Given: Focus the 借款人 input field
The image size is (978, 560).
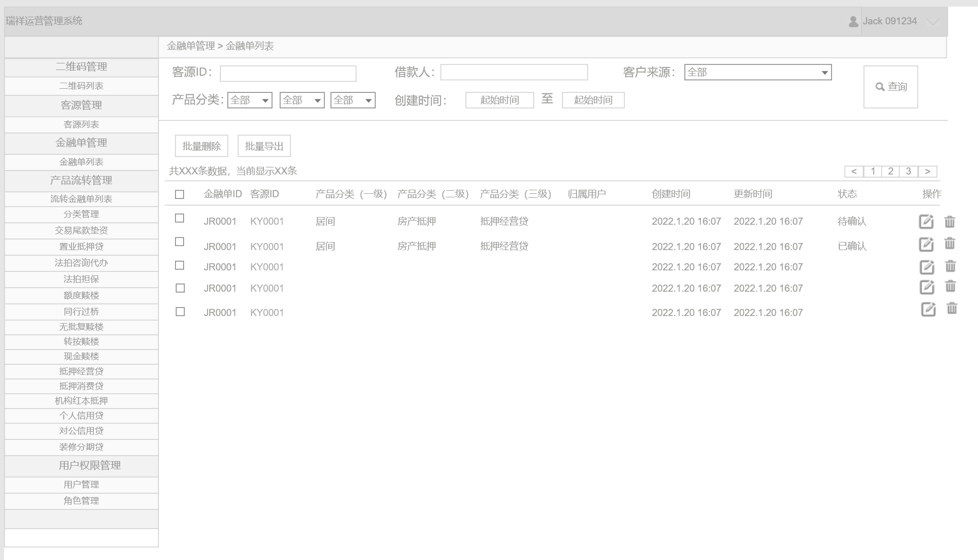Looking at the screenshot, I should point(514,72).
